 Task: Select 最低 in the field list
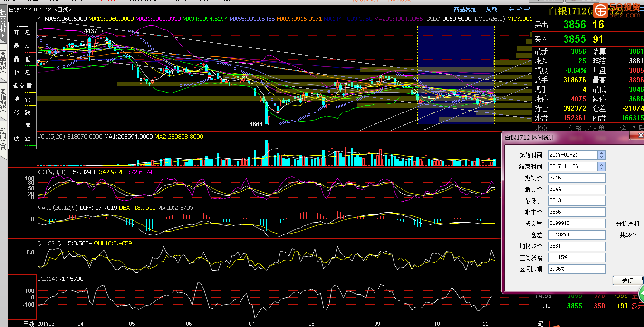tap(22, 59)
